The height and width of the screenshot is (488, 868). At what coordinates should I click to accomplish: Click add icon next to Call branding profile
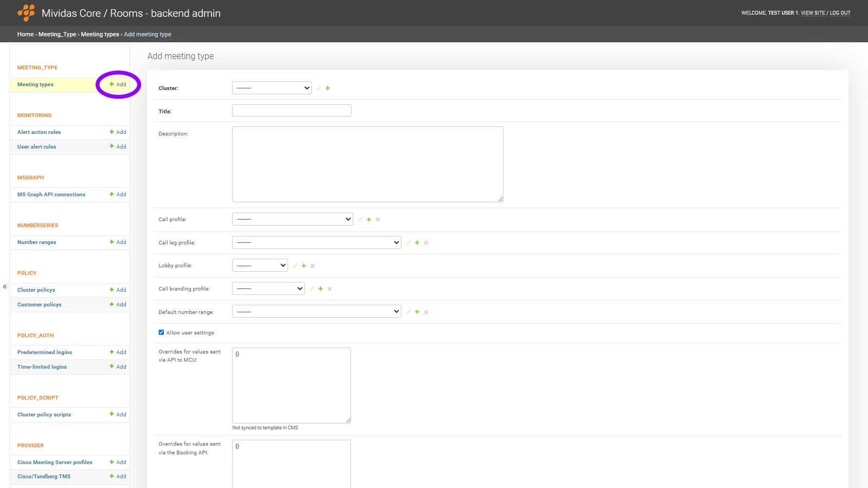point(321,289)
